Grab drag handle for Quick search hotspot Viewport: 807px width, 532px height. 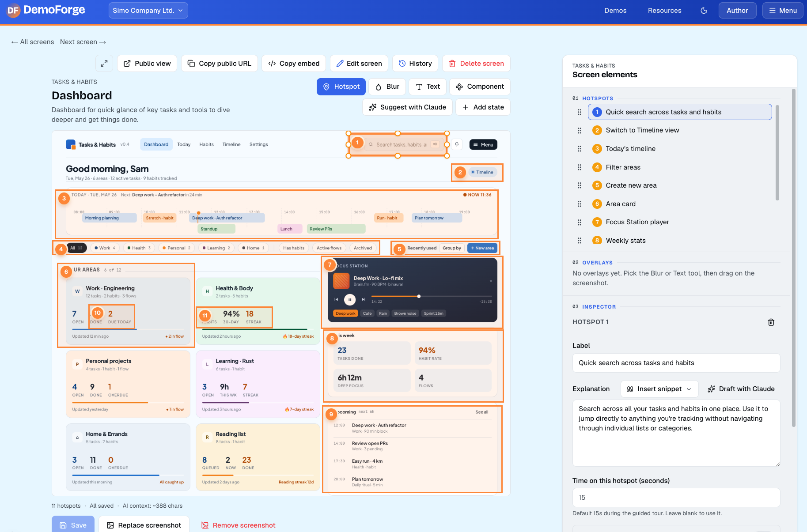click(580, 112)
